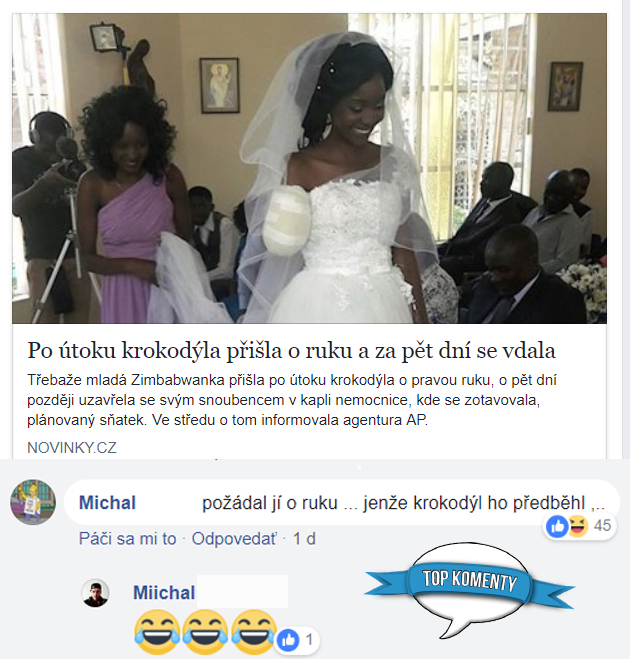Click the first crying-laughing emoji

[157, 632]
